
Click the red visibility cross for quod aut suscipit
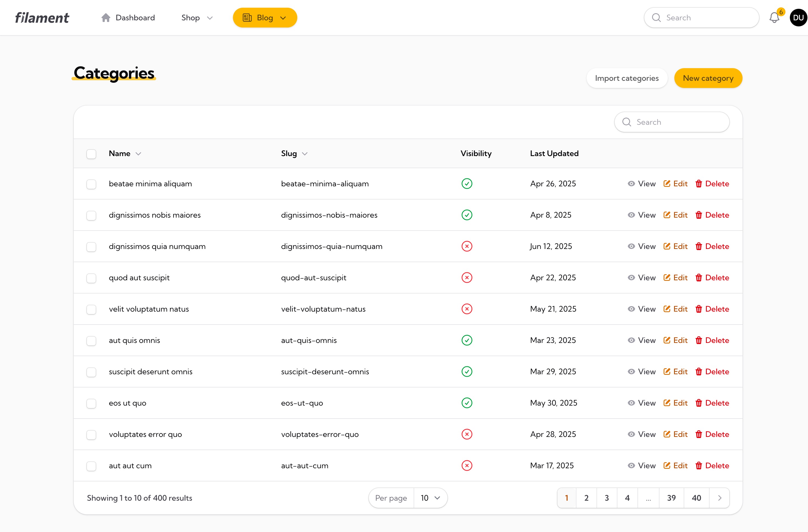[467, 278]
